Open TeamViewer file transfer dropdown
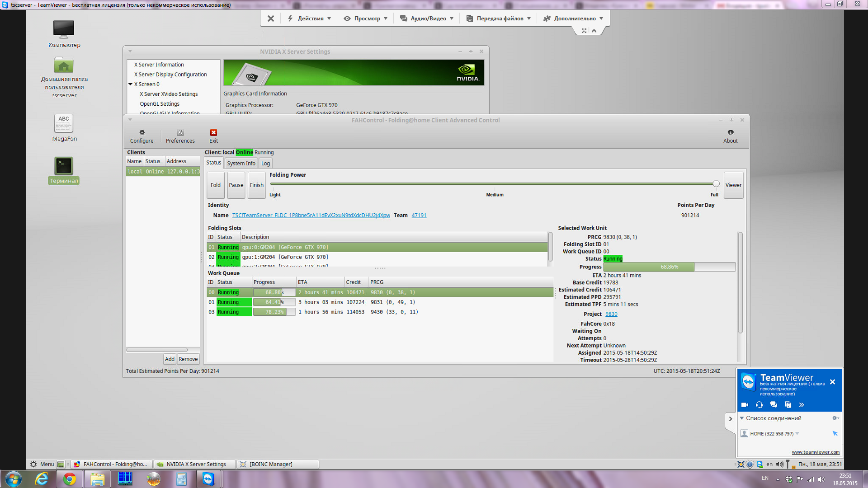Screen dimensions: 868x488 coord(499,19)
